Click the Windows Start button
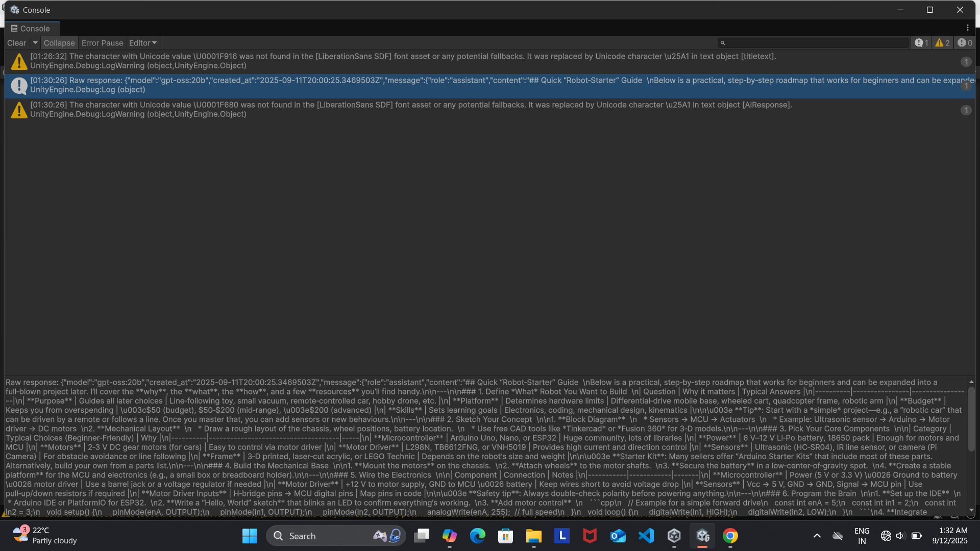The image size is (980, 551). pyautogui.click(x=250, y=536)
